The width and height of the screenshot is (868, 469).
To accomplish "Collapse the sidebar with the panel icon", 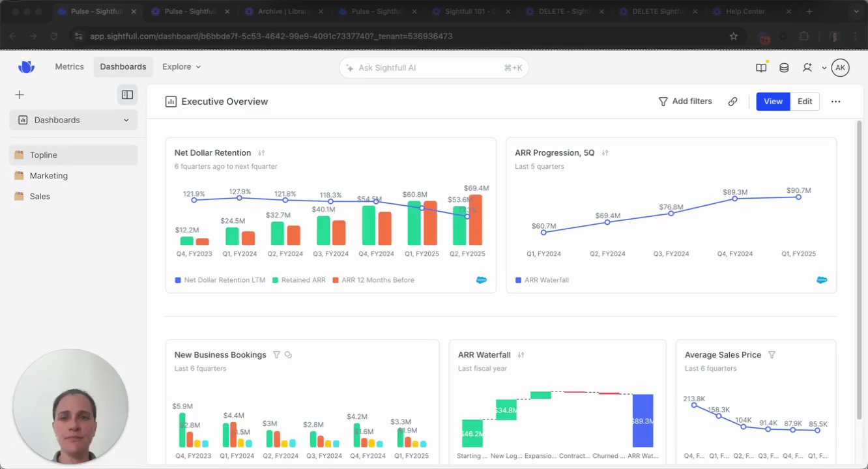I will [x=128, y=95].
